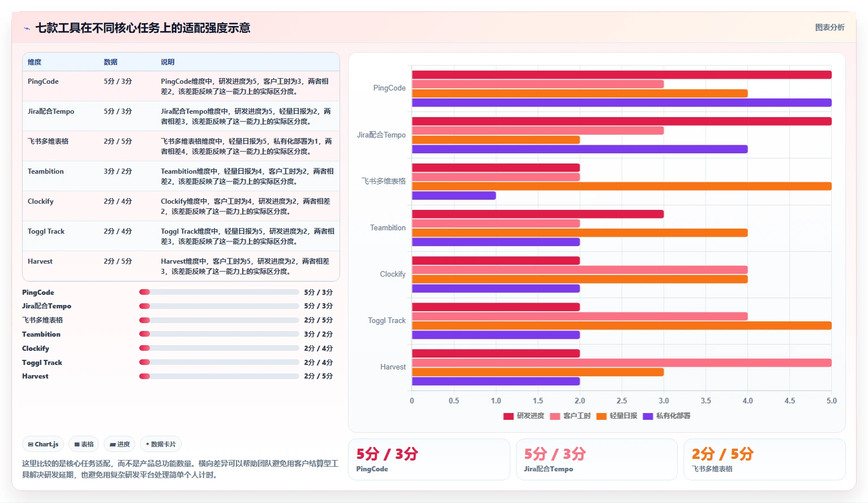
Task: Click the Clockify progress bar in the list
Action: 219,348
